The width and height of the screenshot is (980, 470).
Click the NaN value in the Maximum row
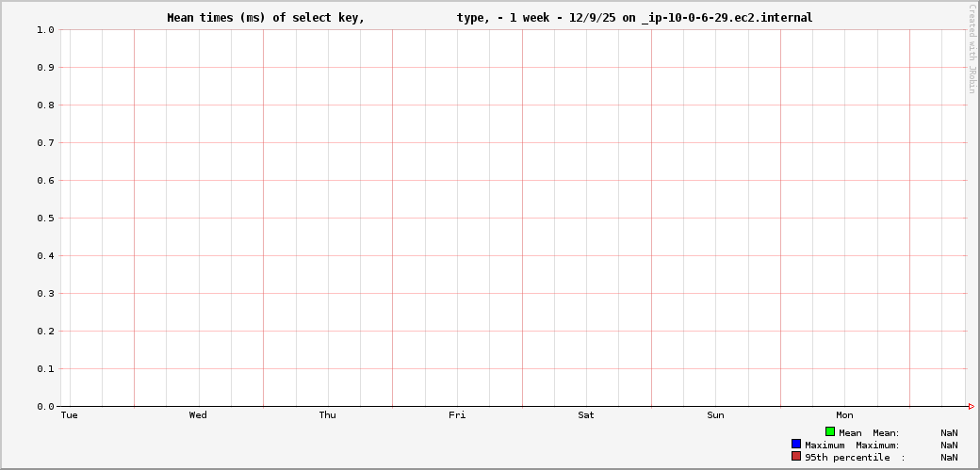[x=949, y=445]
